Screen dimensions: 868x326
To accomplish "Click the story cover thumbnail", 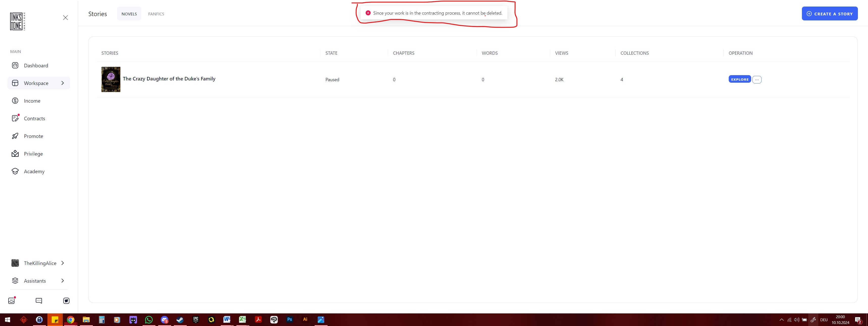I will point(111,79).
